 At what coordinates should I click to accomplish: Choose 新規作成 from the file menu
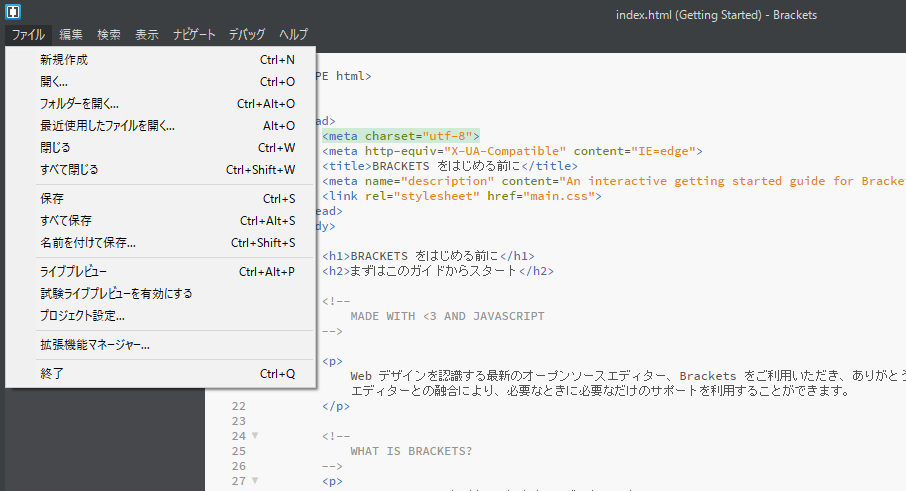pos(161,59)
